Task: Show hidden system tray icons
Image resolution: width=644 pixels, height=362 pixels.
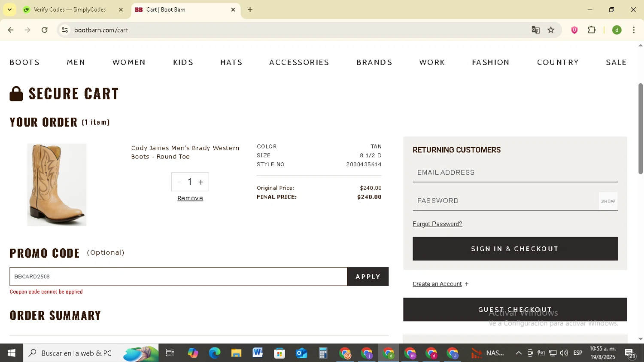Action: point(519,353)
